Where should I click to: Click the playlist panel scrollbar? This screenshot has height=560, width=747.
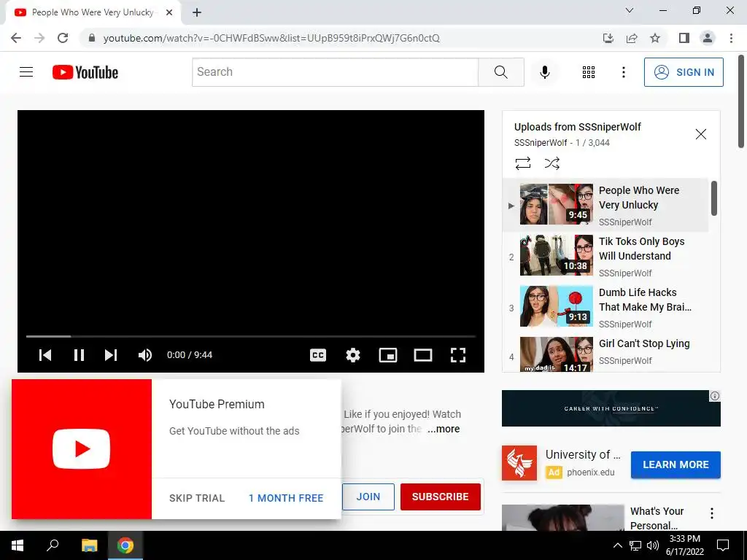tap(713, 198)
